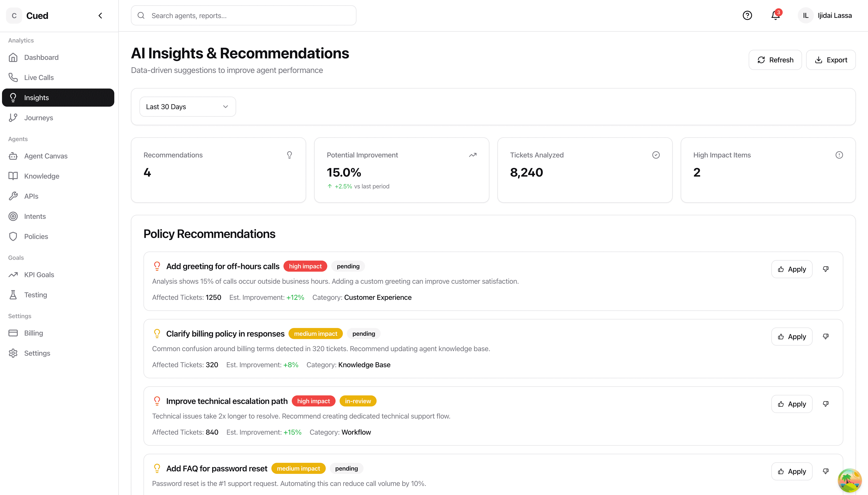Apply the technical escalation path recommendation

pyautogui.click(x=791, y=404)
